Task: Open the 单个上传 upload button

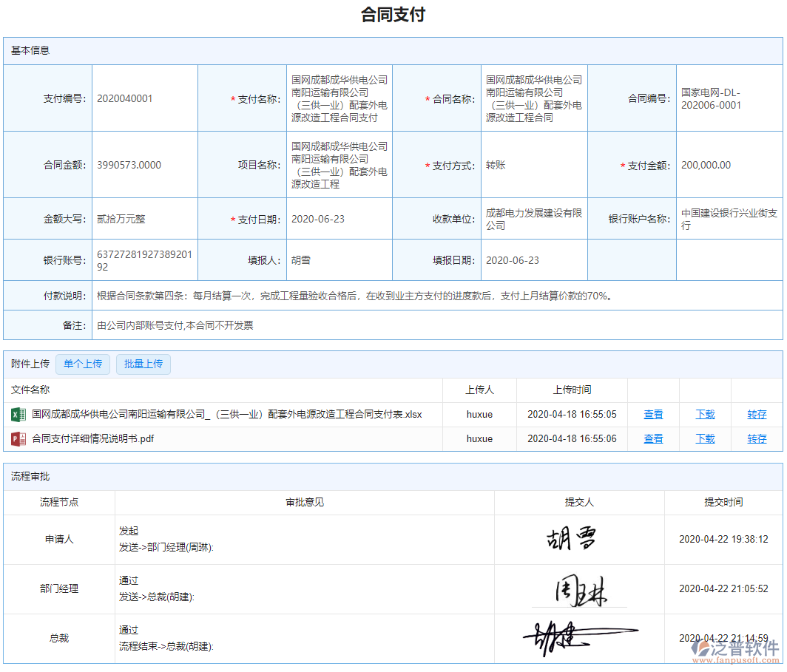Action: point(83,364)
